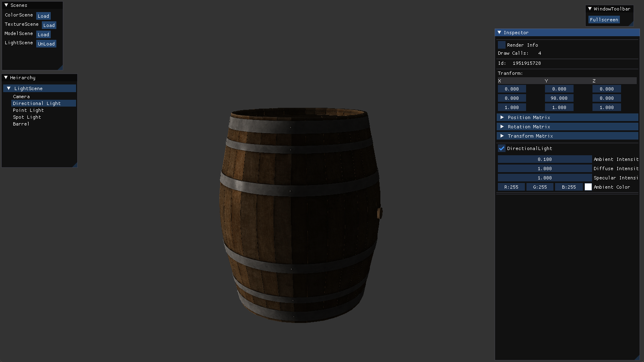Expand the Transform Matrix section
This screenshot has width=644, height=362.
pos(568,136)
